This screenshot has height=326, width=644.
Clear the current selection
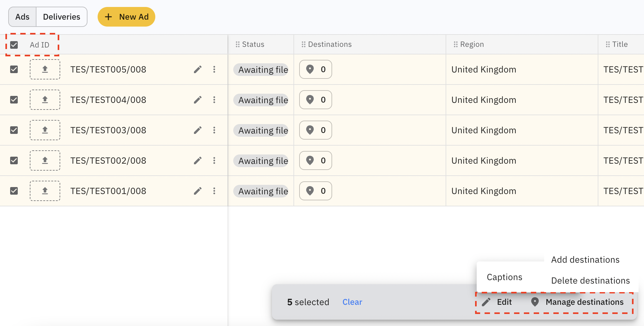point(352,302)
